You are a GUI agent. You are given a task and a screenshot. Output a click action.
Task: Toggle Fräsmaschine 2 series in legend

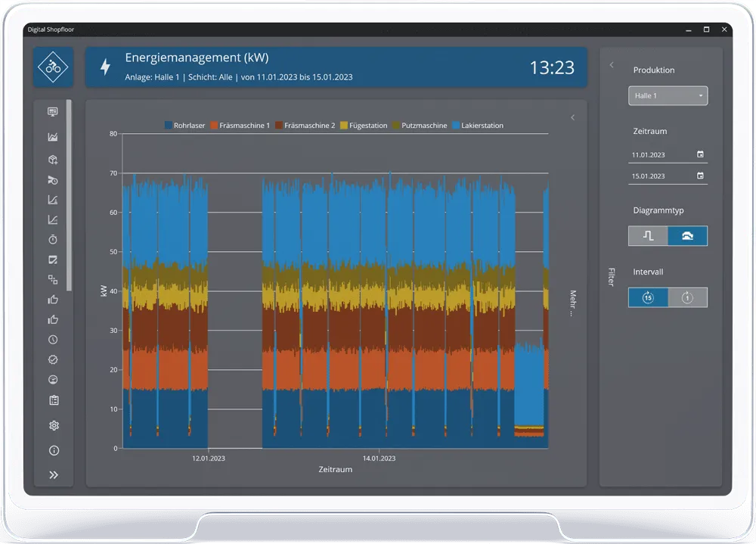click(305, 126)
